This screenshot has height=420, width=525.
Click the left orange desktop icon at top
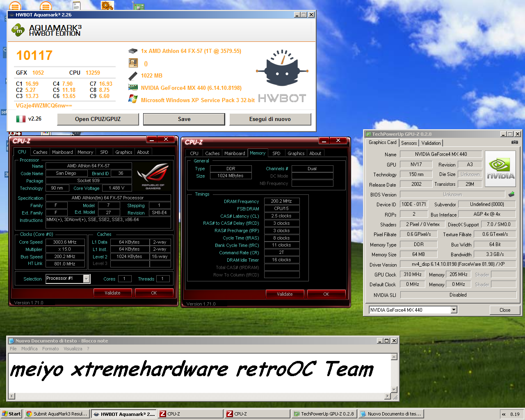pos(15,6)
